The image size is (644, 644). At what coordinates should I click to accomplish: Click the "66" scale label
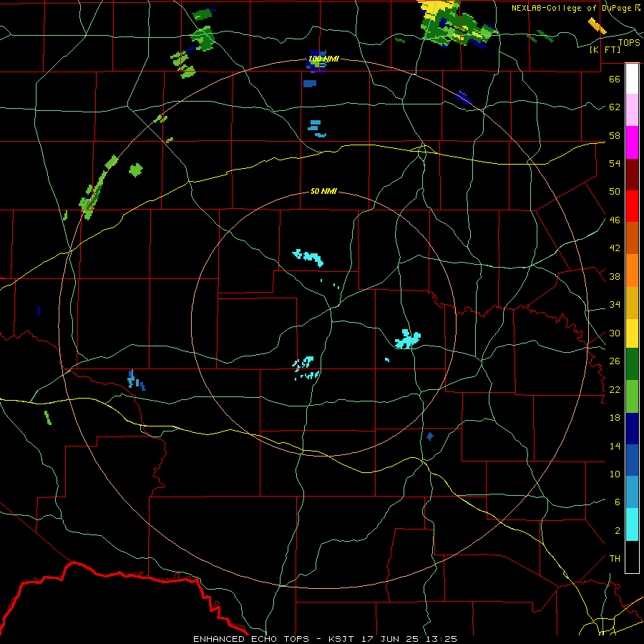pos(615,79)
